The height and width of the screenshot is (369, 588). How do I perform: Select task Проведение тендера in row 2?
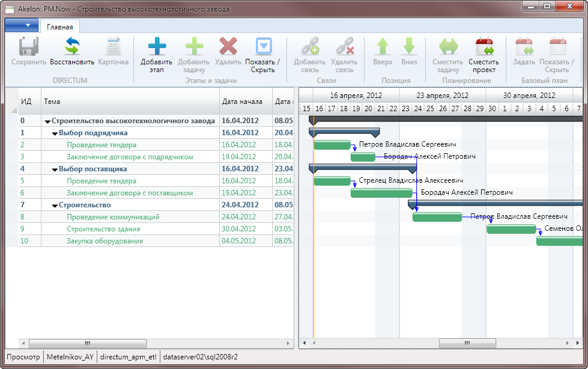pos(102,145)
